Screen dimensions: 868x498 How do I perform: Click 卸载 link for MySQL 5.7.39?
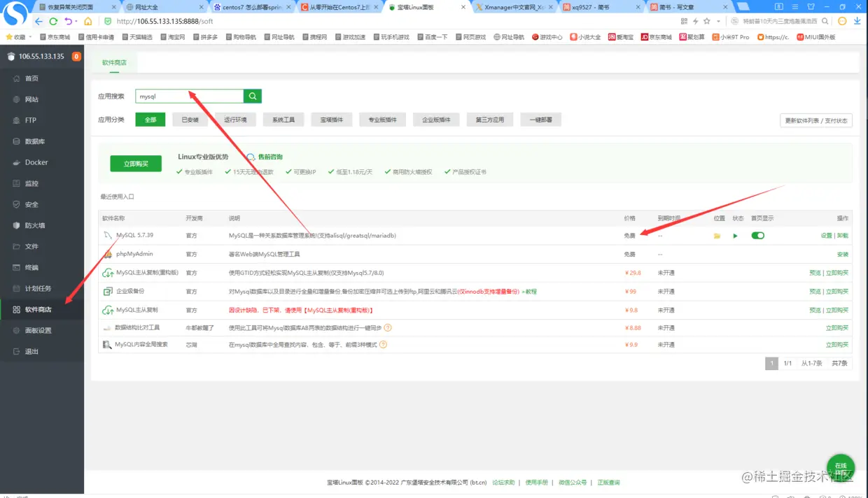843,236
